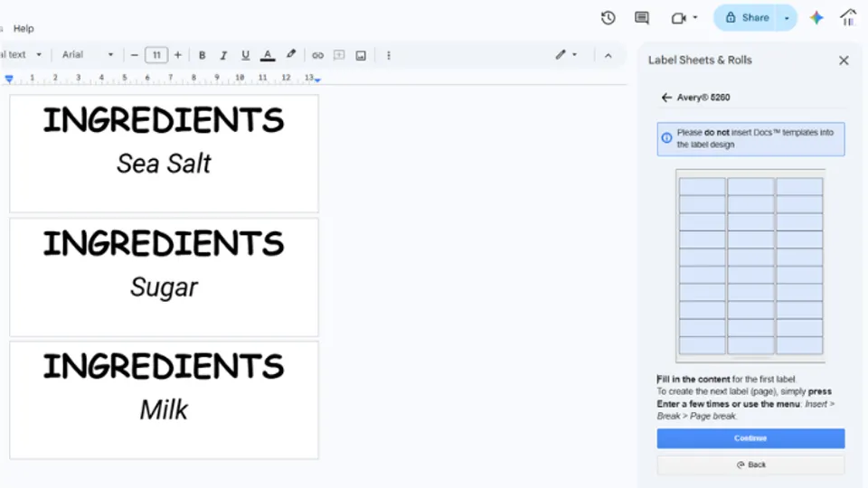Add a comment from the toolbar
The height and width of the screenshot is (488, 868).
coord(339,55)
